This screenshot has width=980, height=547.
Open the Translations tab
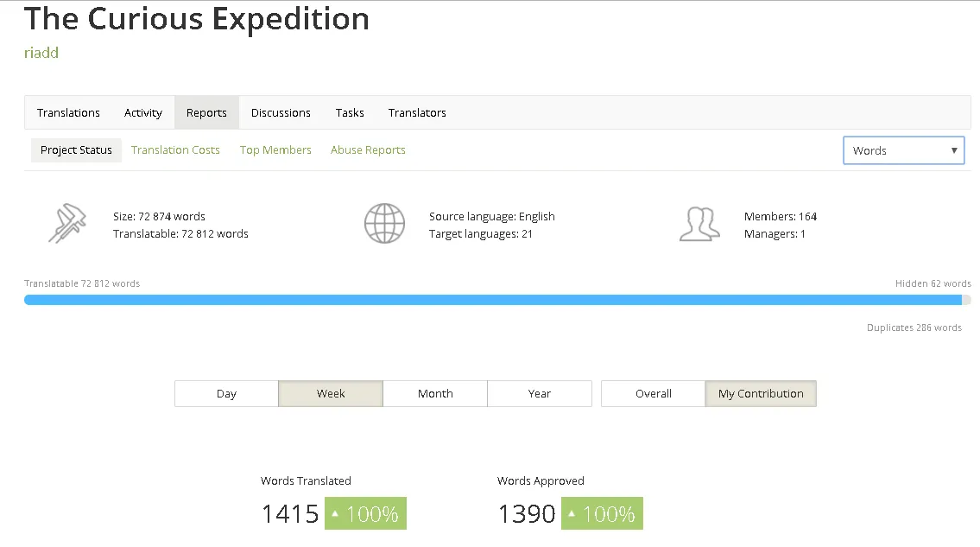tap(68, 112)
